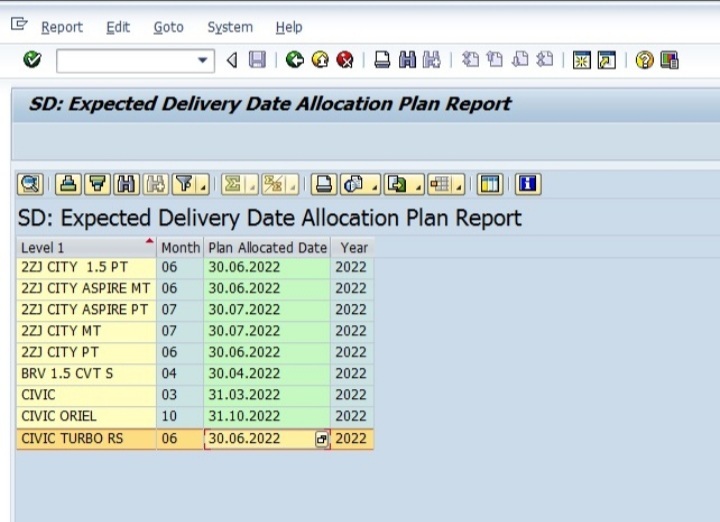Open the System menu
The image size is (720, 522).
tap(230, 27)
